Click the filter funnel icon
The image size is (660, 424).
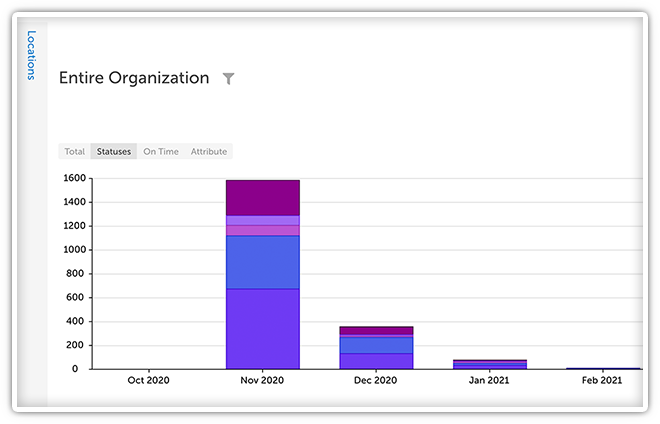point(228,79)
